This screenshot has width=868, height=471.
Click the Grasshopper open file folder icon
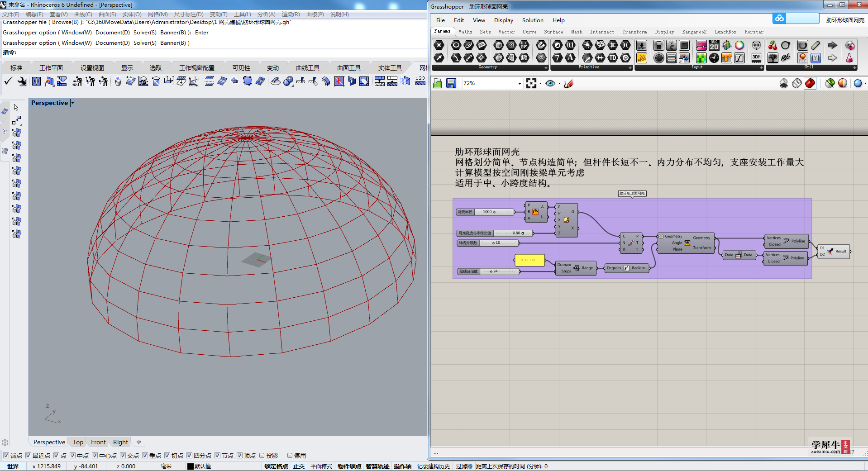coord(437,83)
